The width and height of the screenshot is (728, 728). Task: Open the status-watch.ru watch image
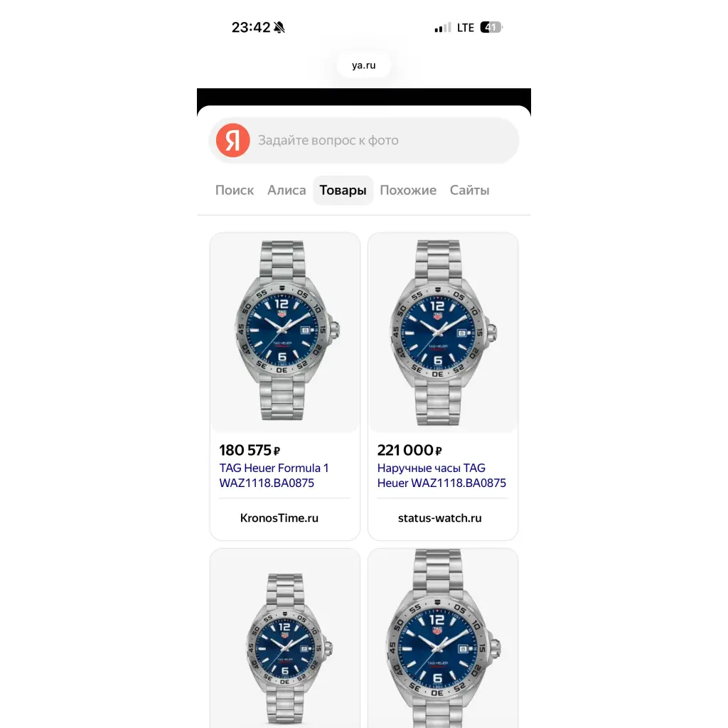(443, 332)
